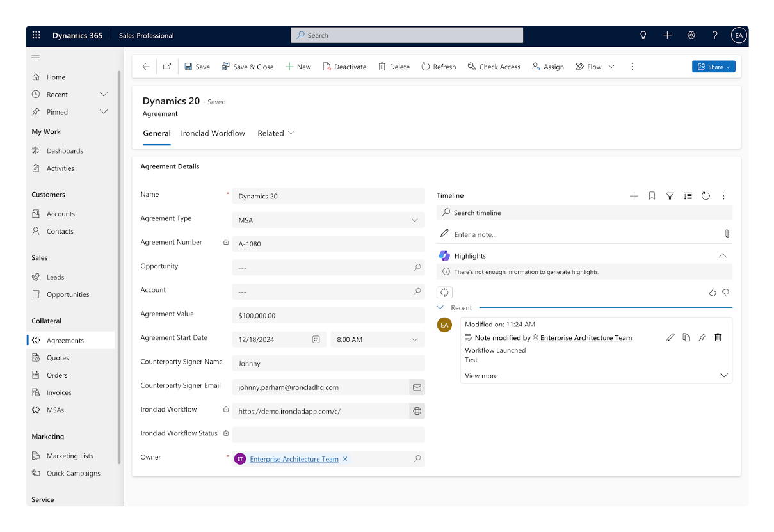
Task: Open the timeline filter funnel icon
Action: tap(670, 196)
